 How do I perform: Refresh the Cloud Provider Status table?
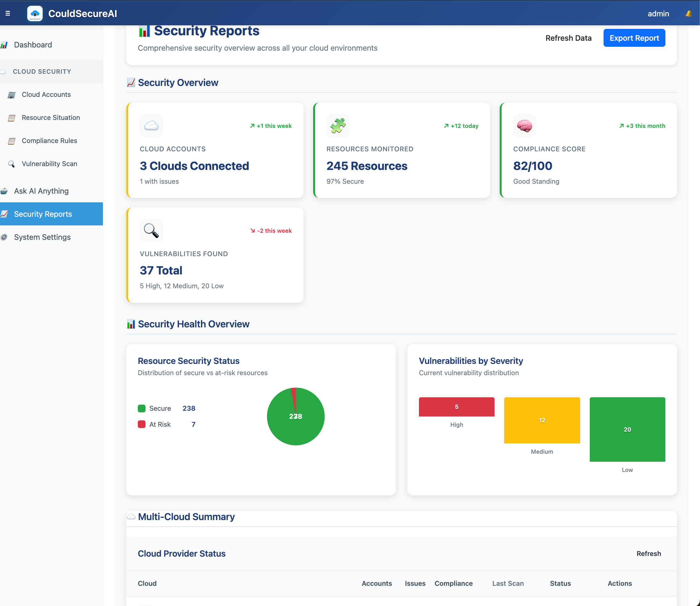649,554
